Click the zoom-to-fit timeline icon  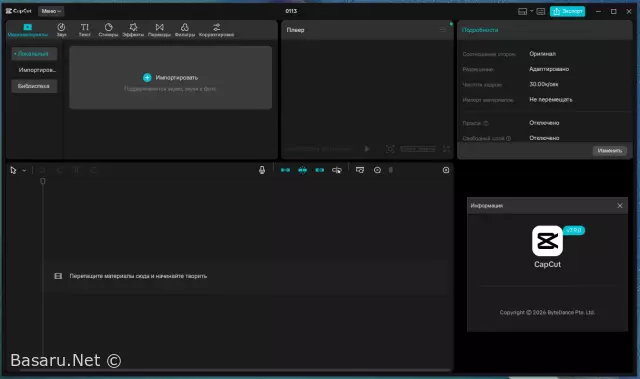(446, 170)
